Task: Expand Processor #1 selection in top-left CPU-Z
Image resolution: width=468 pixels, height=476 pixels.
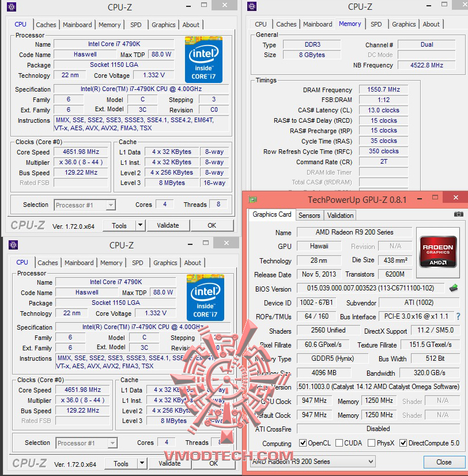Action: click(111, 205)
